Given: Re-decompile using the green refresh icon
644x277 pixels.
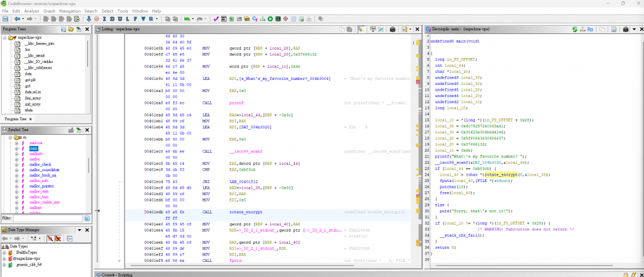Looking at the screenshot, I should tap(575, 30).
